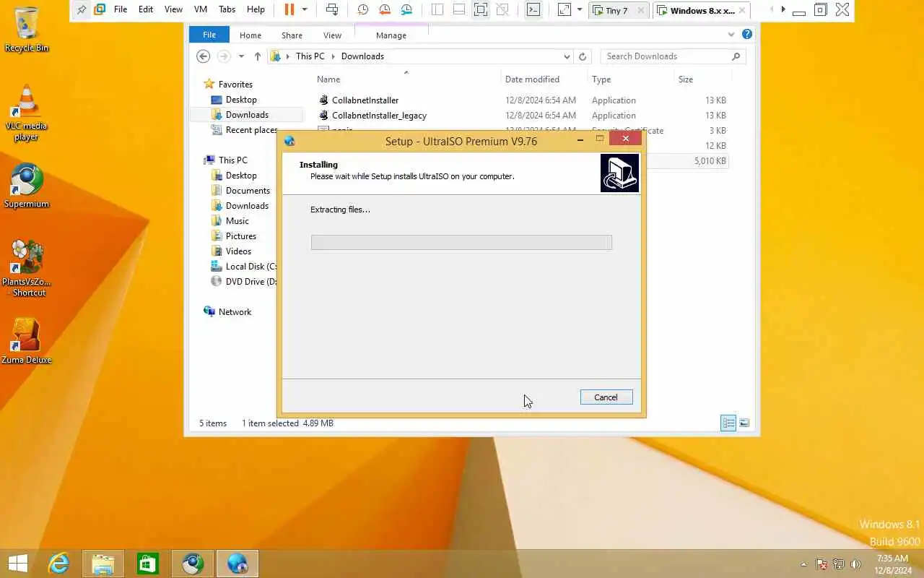Take a snapshot of the virtual machine

coord(363,9)
